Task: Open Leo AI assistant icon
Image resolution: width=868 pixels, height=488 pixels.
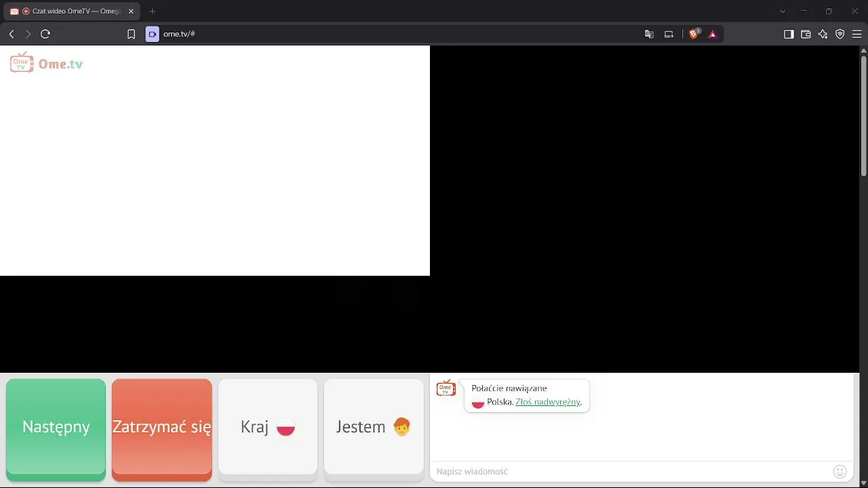Action: 823,34
